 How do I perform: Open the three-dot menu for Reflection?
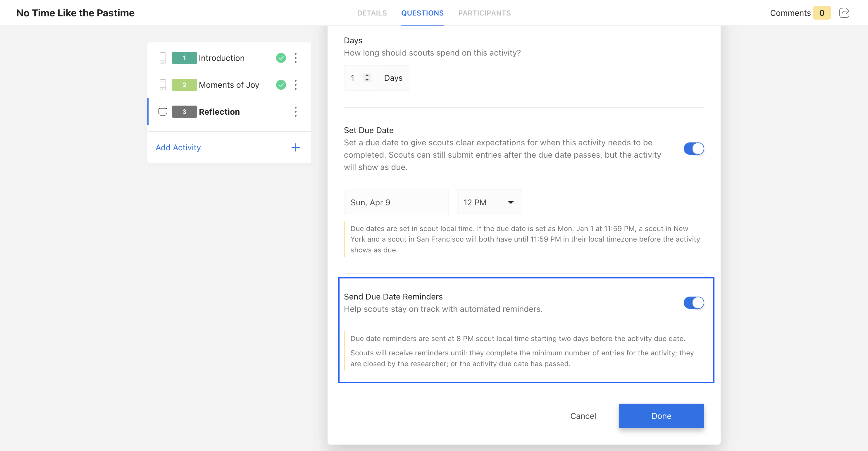[x=295, y=112]
